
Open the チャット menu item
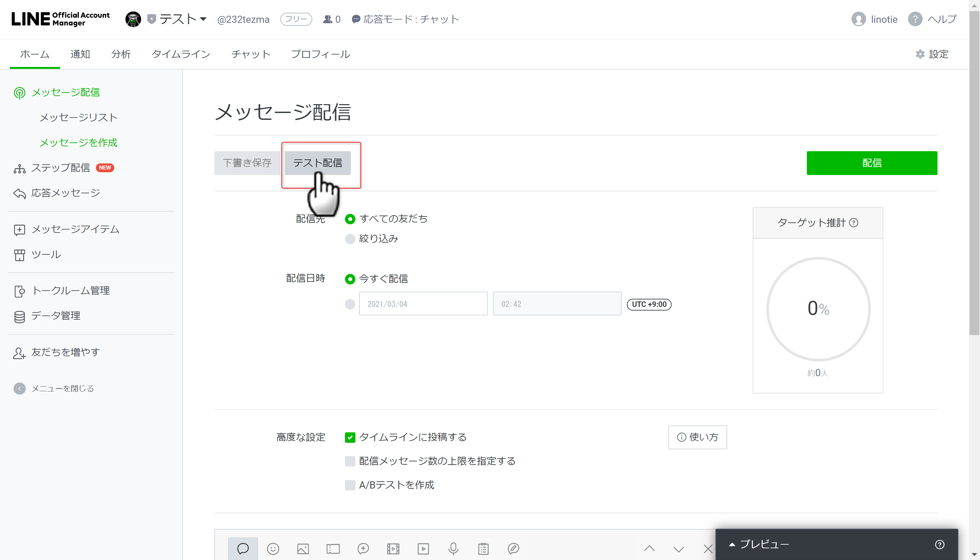pos(251,54)
